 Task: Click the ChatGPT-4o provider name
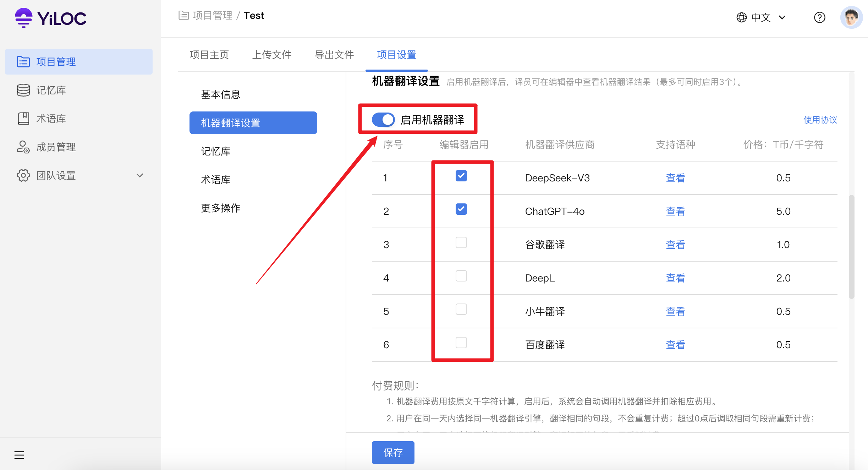[555, 211]
